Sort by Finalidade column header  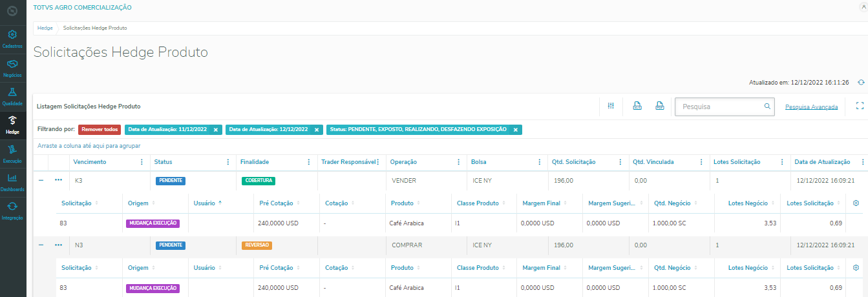pyautogui.click(x=255, y=162)
